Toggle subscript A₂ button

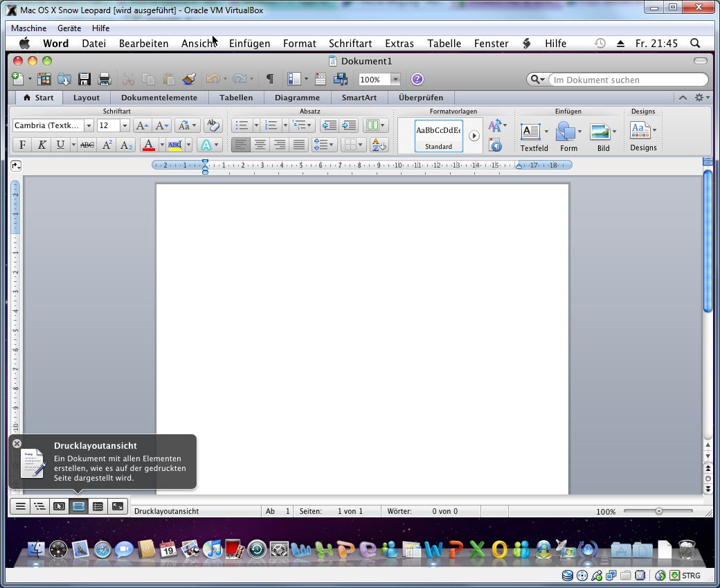(x=126, y=145)
